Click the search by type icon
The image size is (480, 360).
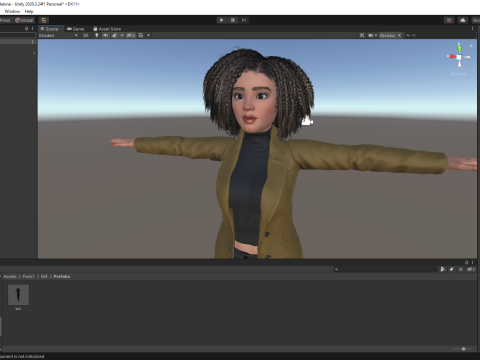tap(443, 269)
